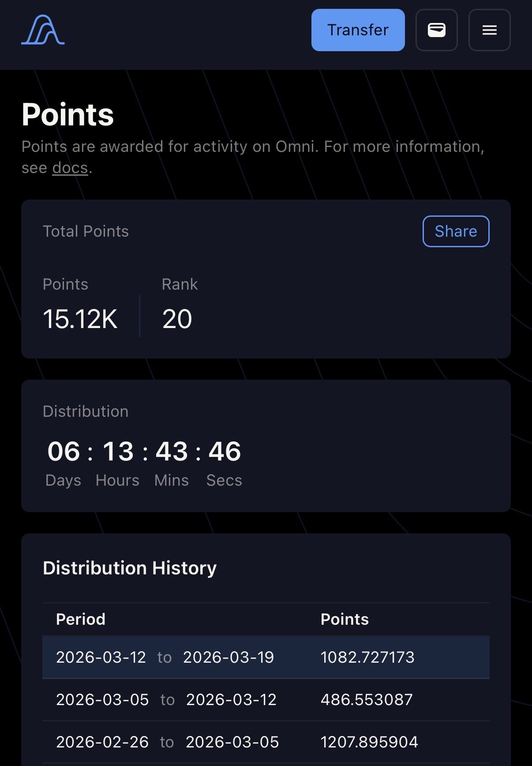This screenshot has height=766, width=532.
Task: Click the distribution countdown timer
Action: pos(144,452)
